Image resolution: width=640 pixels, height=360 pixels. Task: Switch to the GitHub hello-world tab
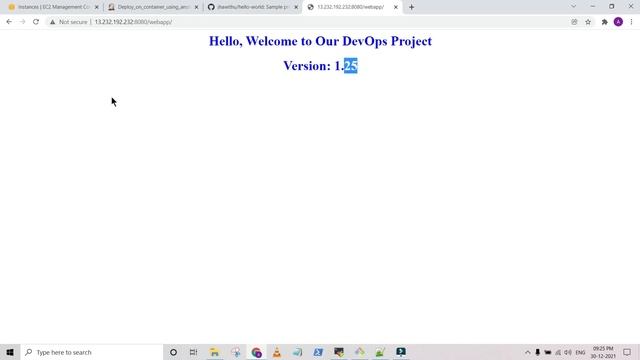[252, 7]
